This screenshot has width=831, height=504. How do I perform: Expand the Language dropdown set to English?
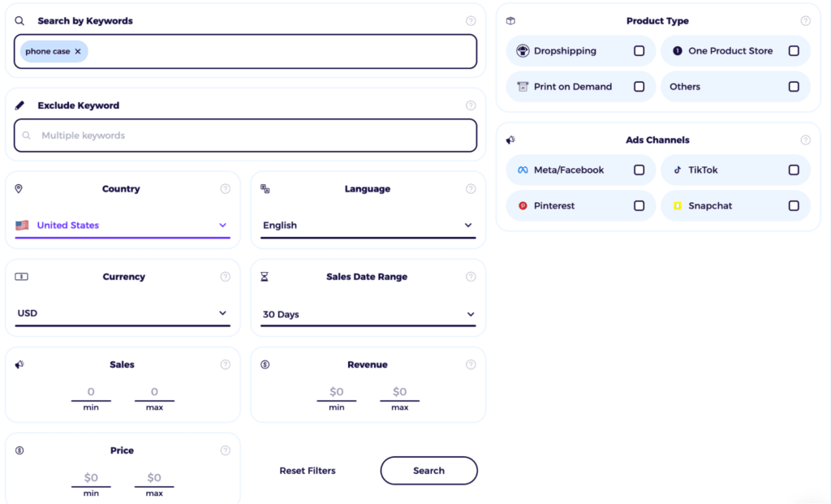point(470,225)
